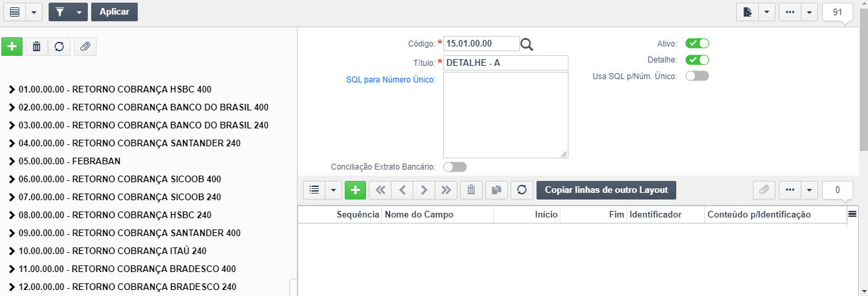Open the SQL para Número Único link

coord(390,80)
